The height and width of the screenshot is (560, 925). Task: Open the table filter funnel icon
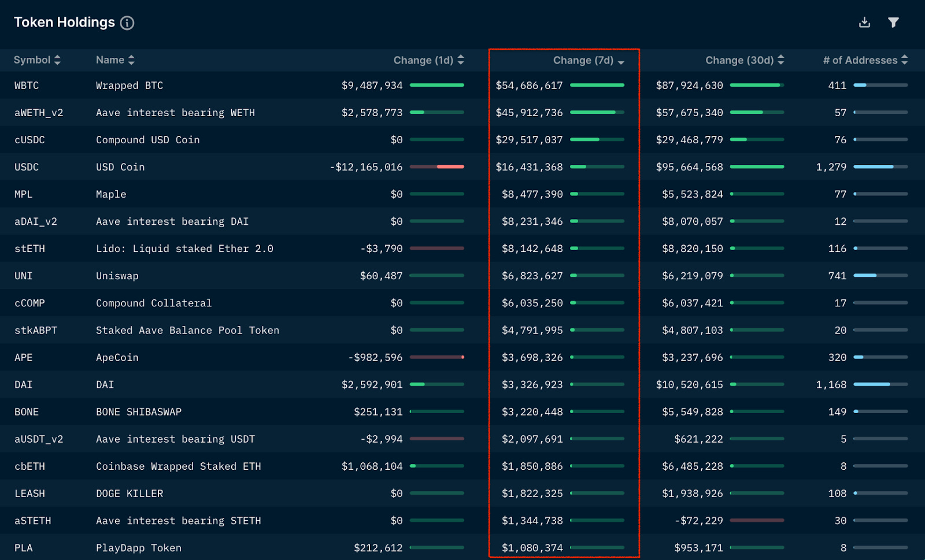click(x=893, y=23)
